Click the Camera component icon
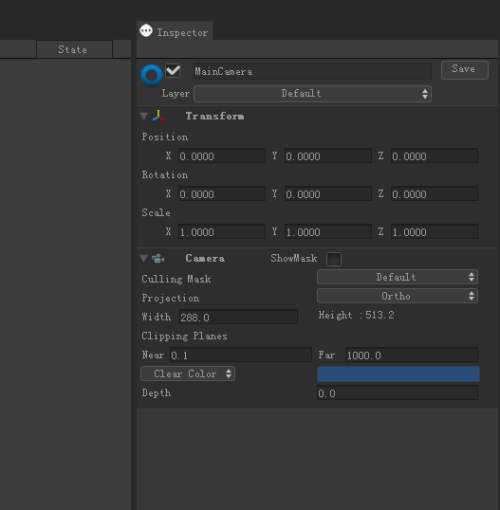Screen dimensions: 500x510 pyautogui.click(x=158, y=258)
